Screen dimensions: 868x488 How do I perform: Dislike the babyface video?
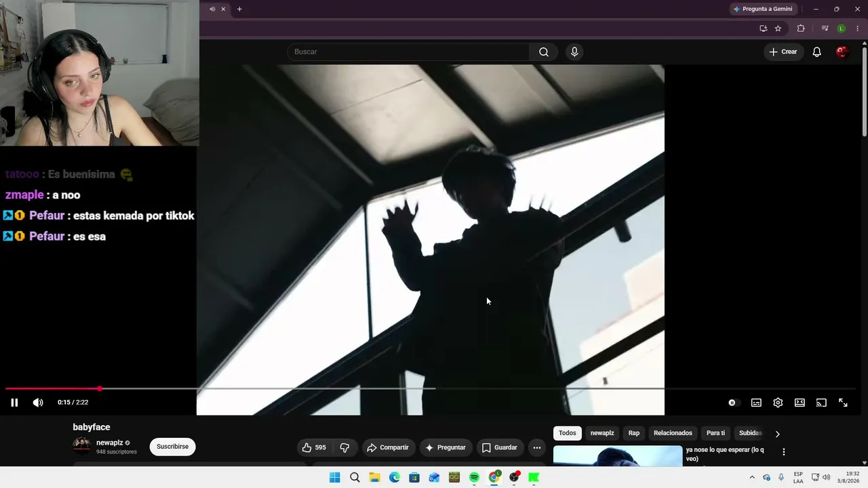pyautogui.click(x=344, y=447)
